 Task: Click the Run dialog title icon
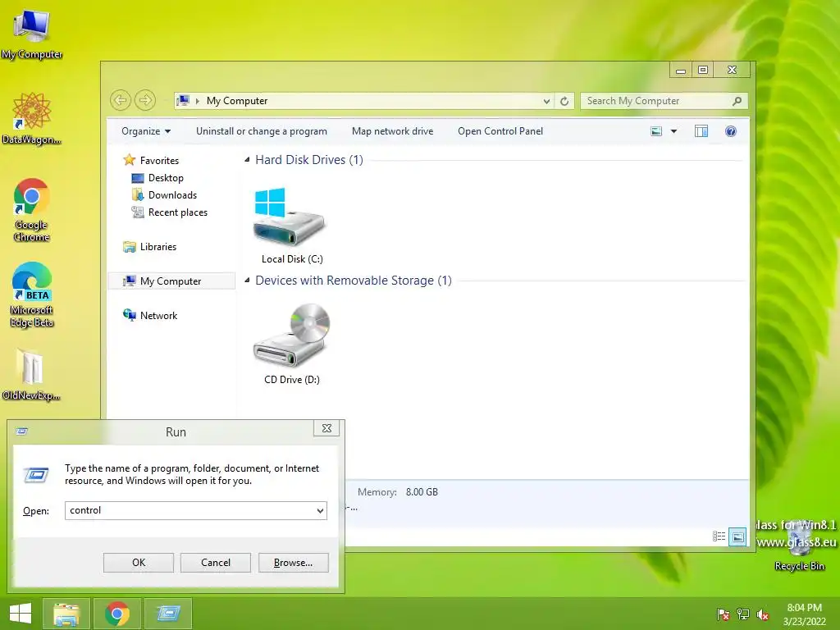pos(22,431)
